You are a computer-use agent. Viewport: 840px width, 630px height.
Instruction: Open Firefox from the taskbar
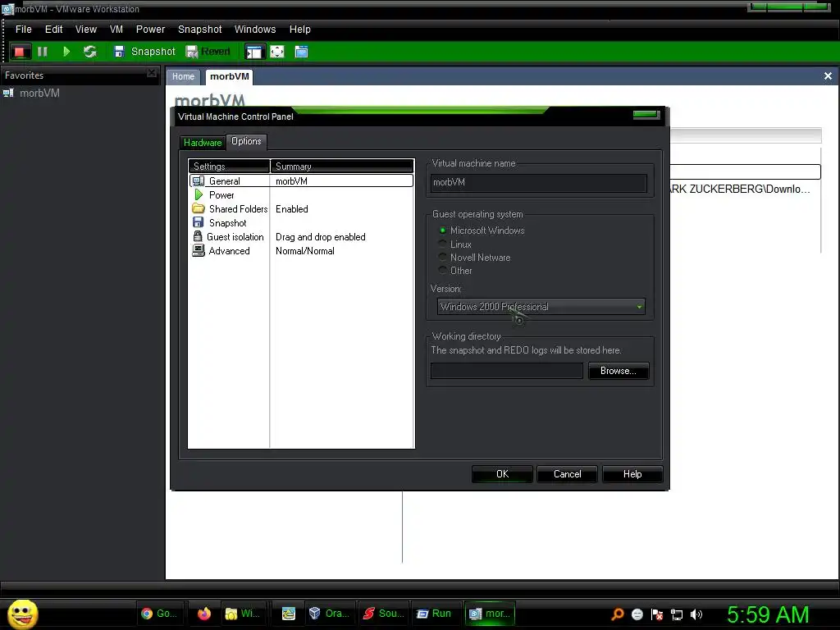coord(204,614)
